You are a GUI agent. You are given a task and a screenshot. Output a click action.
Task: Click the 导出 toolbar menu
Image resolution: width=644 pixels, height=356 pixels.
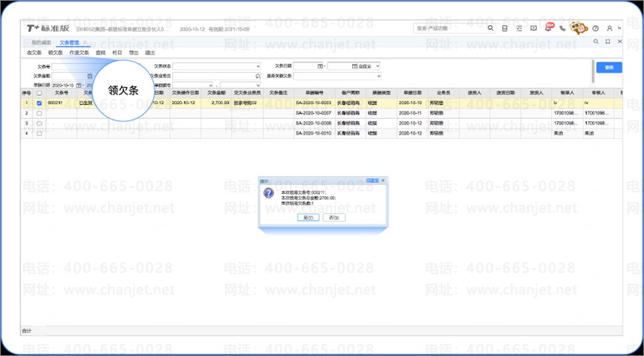pyautogui.click(x=134, y=53)
